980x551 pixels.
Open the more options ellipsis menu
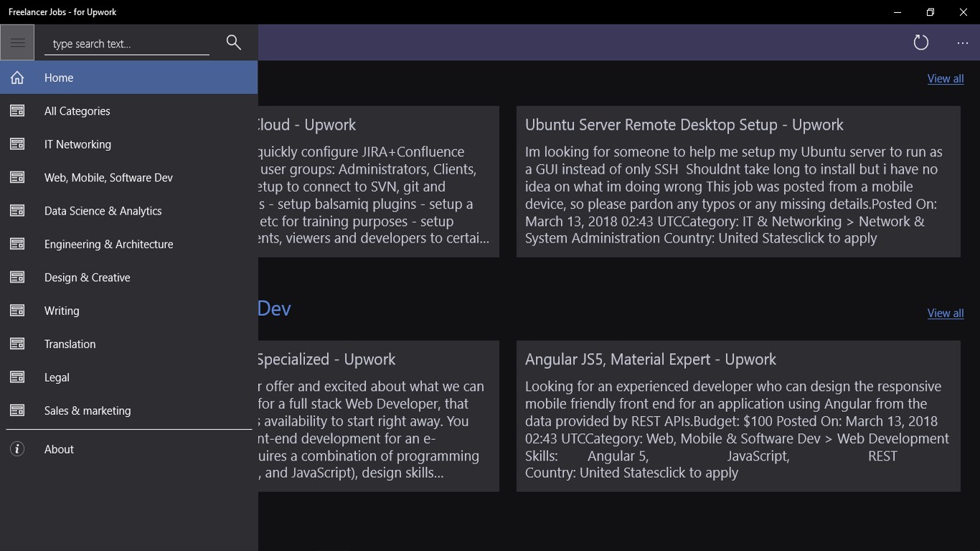962,43
